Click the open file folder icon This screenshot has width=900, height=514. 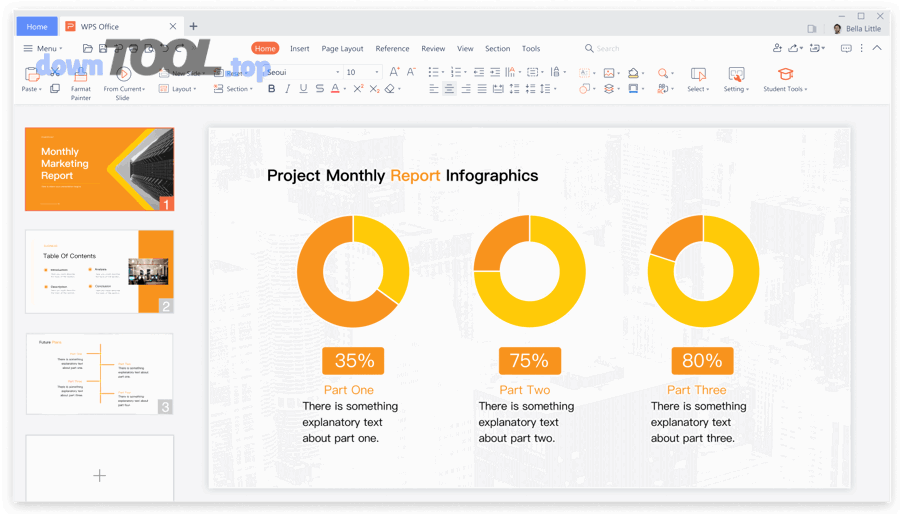click(x=88, y=48)
